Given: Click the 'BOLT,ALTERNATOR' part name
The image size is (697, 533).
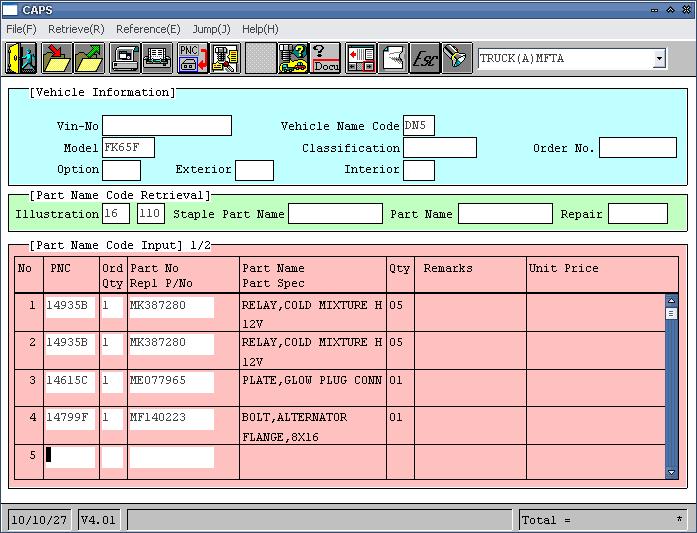Looking at the screenshot, I should 294,417.
